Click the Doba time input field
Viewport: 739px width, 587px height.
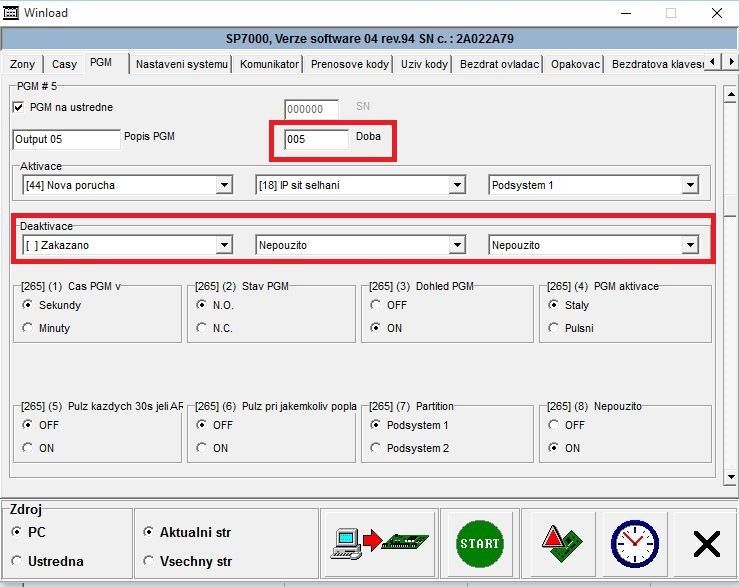coord(316,139)
